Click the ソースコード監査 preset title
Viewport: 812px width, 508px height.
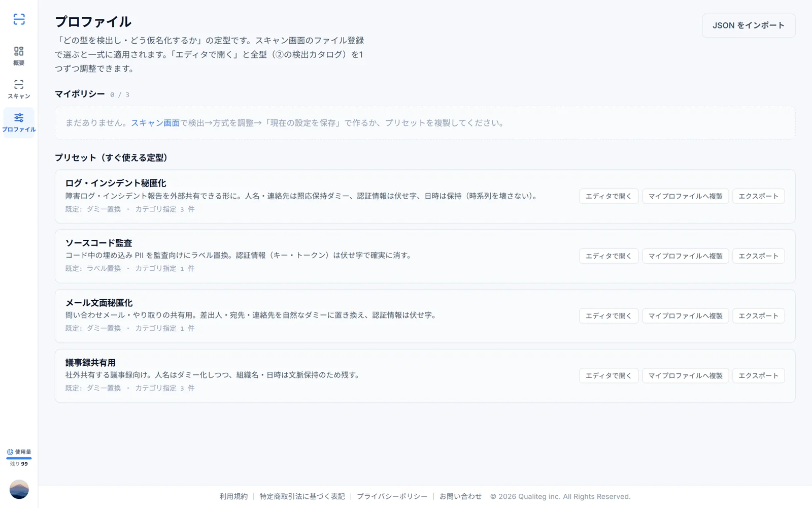[98, 243]
